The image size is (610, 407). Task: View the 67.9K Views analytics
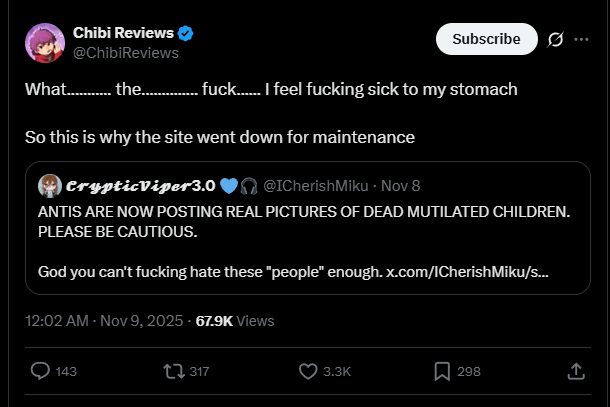[235, 321]
